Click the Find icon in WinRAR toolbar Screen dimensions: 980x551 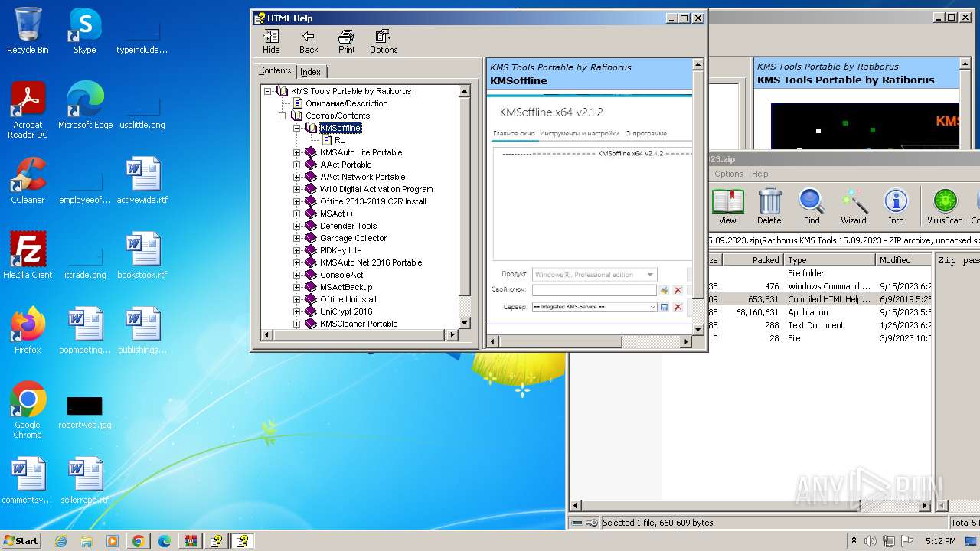pos(812,206)
